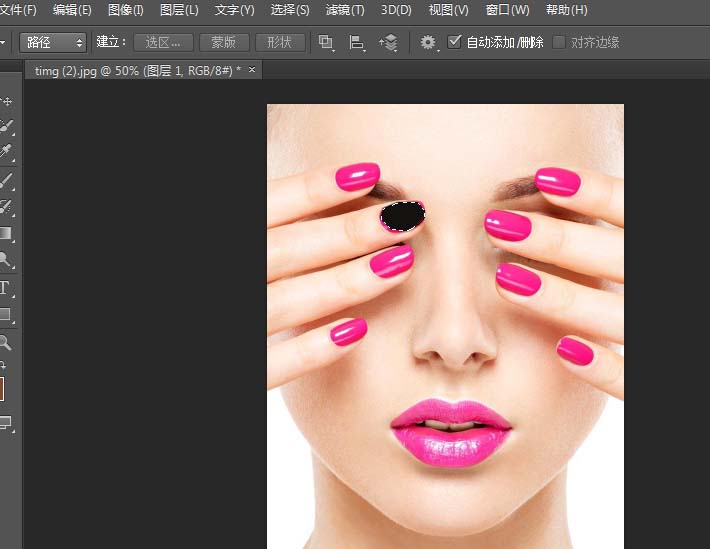This screenshot has height=549, width=710.
Task: Select the Brush tool
Action: (x=6, y=180)
